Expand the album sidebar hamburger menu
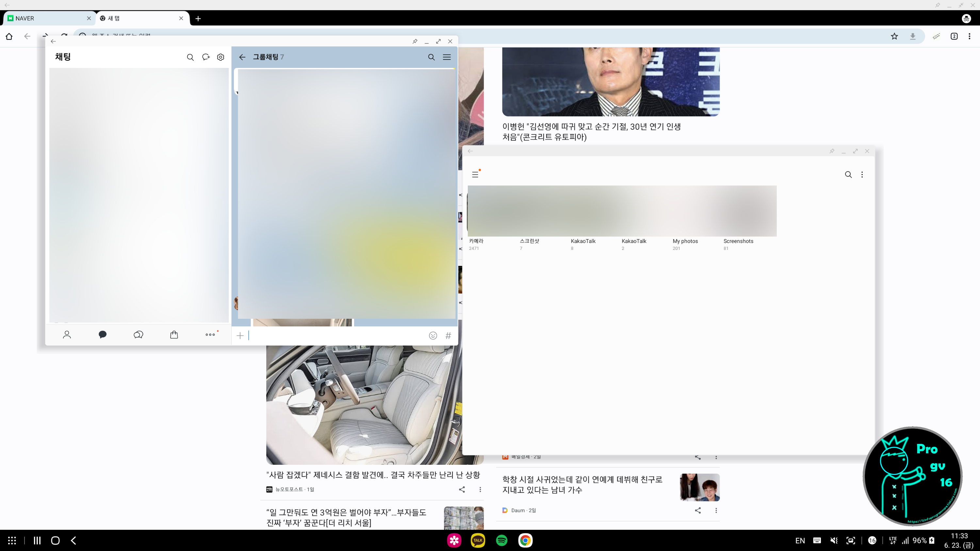The width and height of the screenshot is (980, 551). tap(475, 174)
